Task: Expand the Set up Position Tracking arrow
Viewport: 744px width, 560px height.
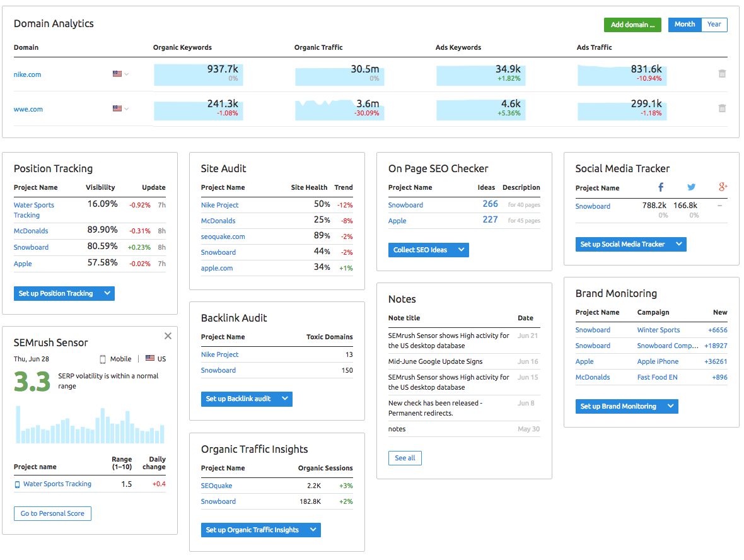Action: pos(107,293)
